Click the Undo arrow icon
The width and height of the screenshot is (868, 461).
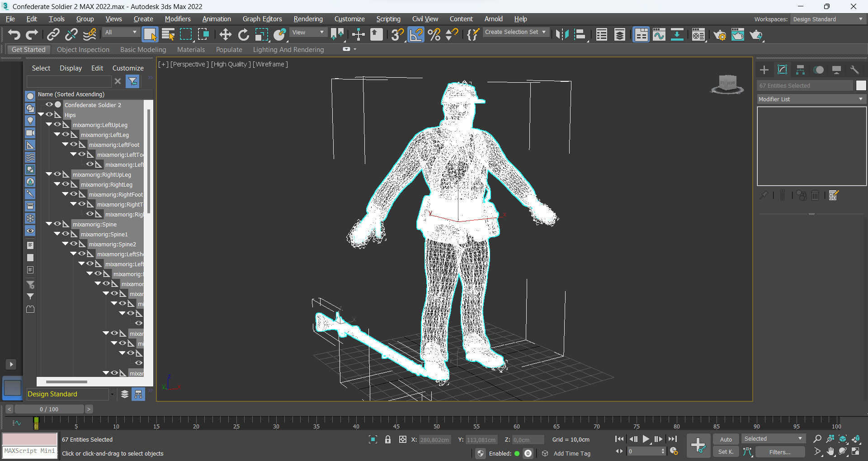coord(14,34)
